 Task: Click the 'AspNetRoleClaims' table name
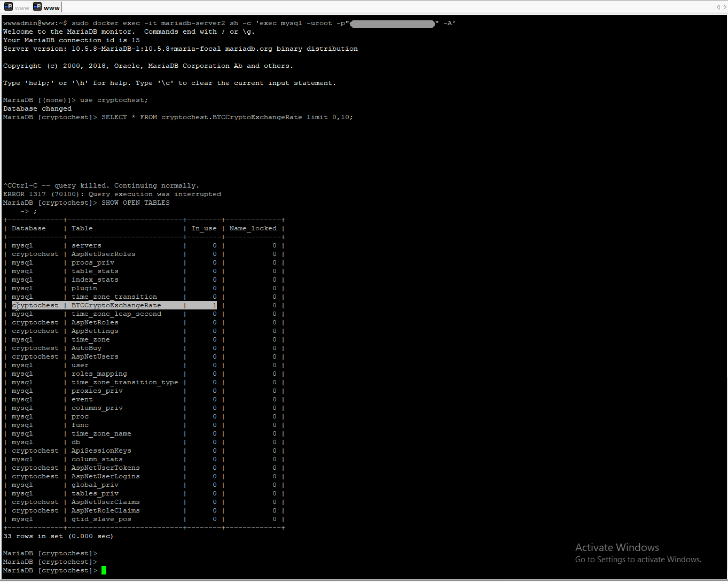106,510
